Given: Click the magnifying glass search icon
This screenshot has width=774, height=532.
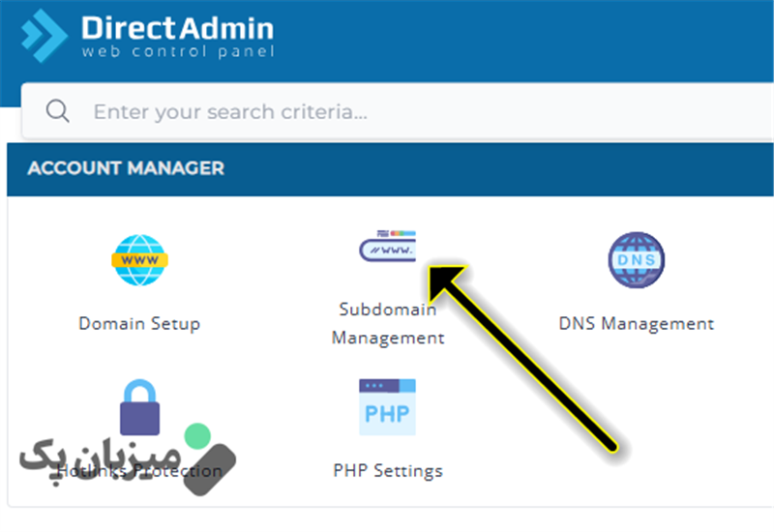Looking at the screenshot, I should (57, 111).
